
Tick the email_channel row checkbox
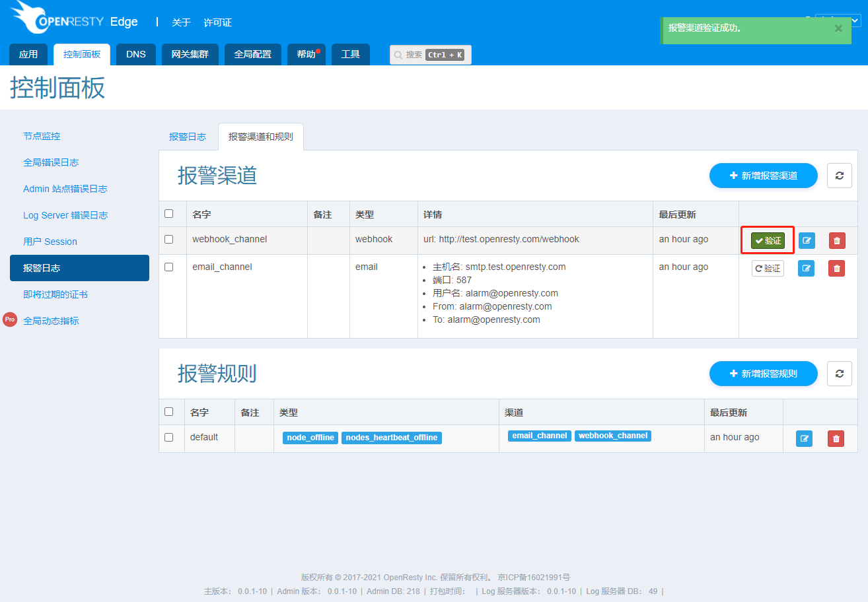click(x=168, y=267)
